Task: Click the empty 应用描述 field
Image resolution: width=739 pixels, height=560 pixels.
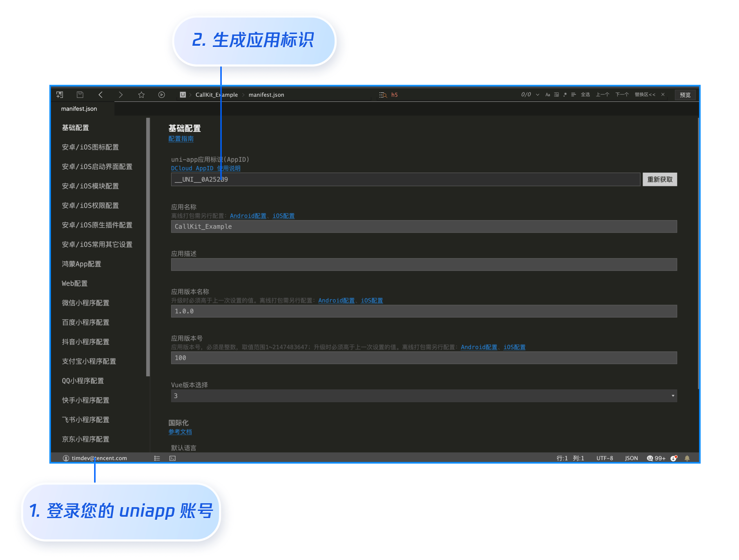Action: 424,264
